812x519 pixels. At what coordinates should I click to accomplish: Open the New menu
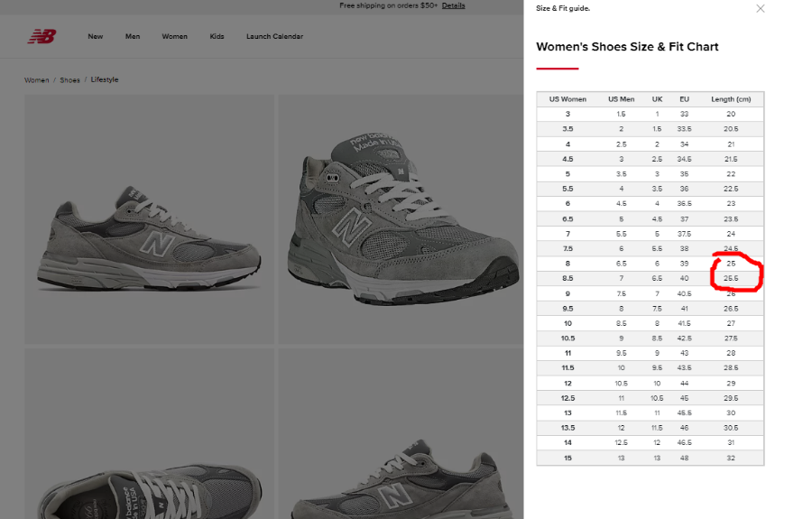point(96,36)
